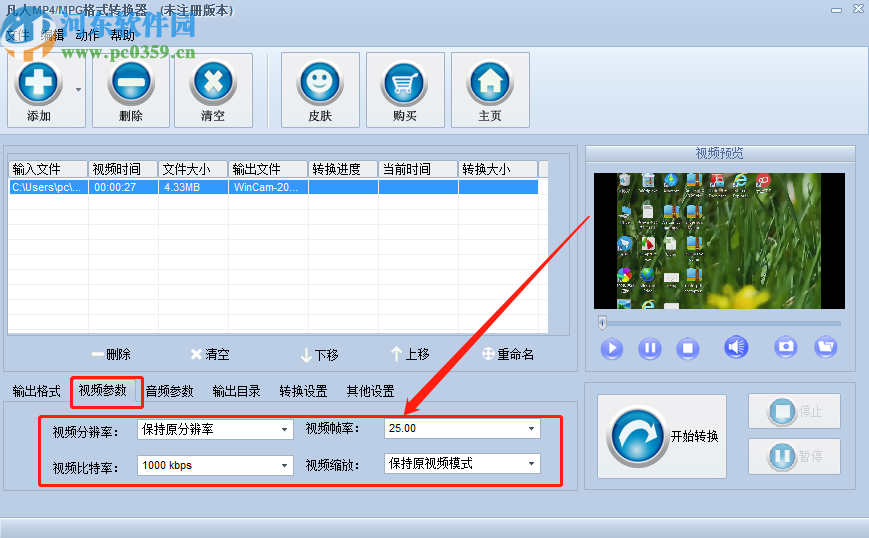
Task: Play the video preview
Action: [x=612, y=349]
